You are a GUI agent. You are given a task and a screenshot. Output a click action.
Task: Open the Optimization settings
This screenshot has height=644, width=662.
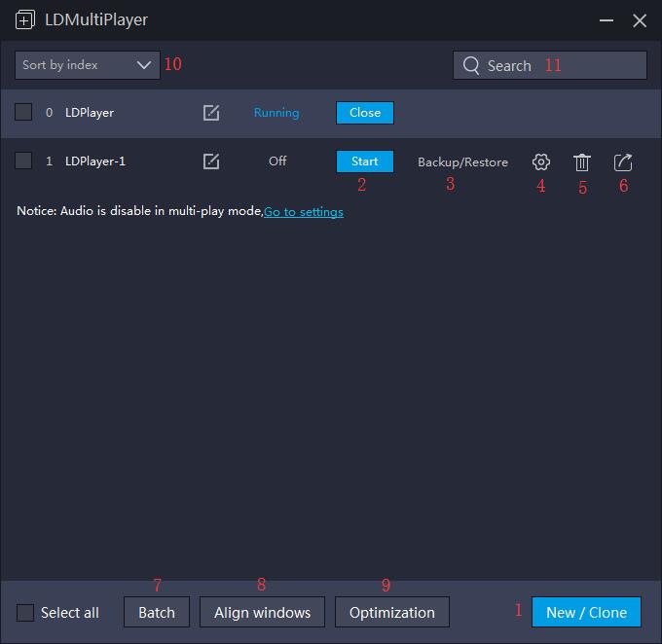pyautogui.click(x=391, y=612)
